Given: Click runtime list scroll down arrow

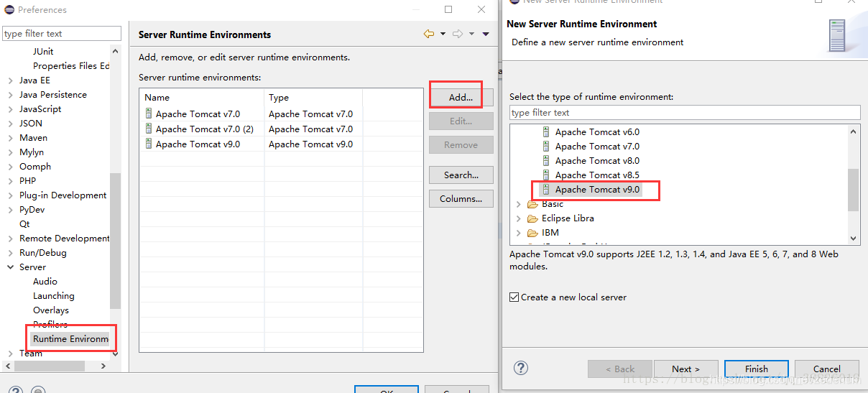Looking at the screenshot, I should tap(854, 238).
